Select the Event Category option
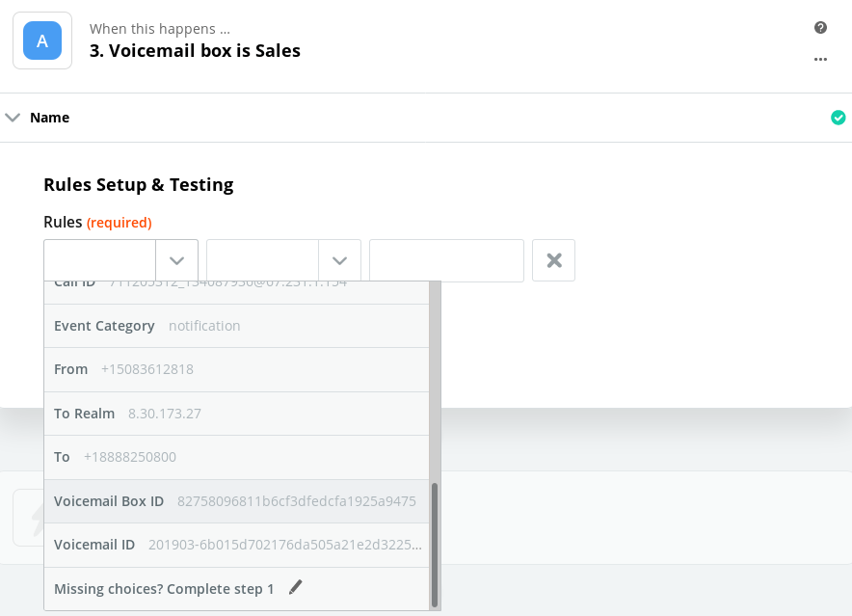 coord(236,326)
